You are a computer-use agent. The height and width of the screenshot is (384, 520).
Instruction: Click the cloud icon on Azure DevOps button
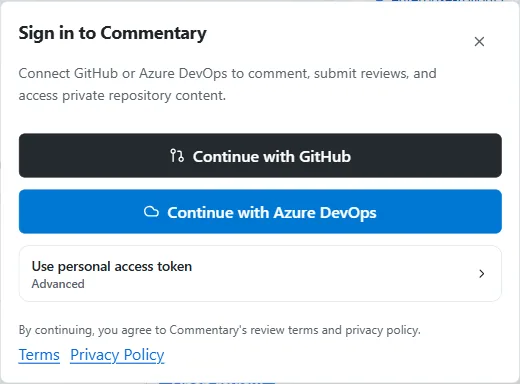click(x=151, y=212)
